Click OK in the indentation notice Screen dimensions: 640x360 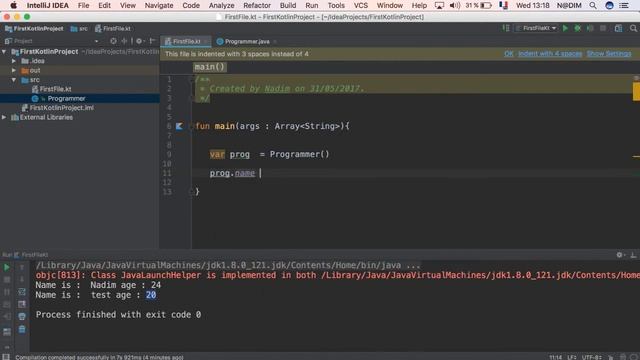click(x=509, y=53)
